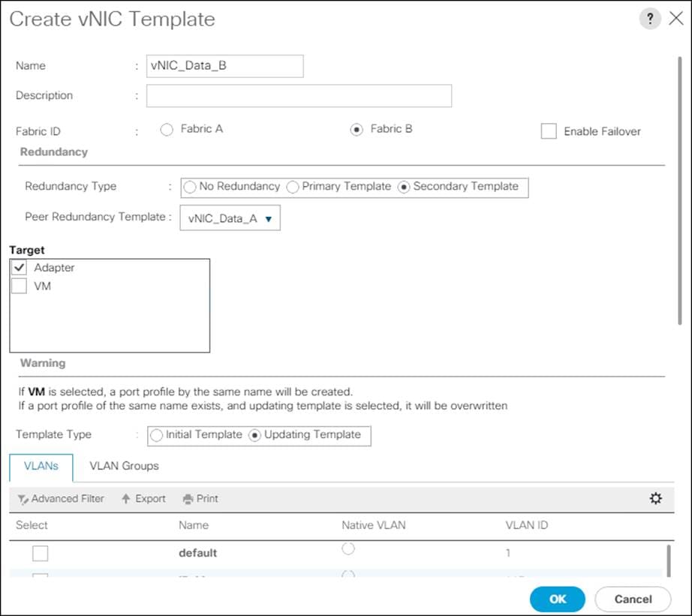Screen dimensions: 692x616
Task: Click the VLAN table scrollbar
Action: [x=669, y=560]
